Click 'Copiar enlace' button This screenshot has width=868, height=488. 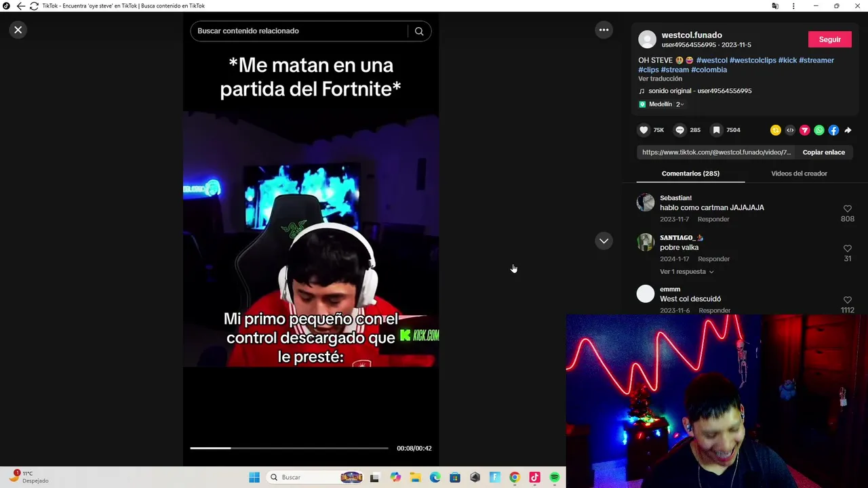coord(824,152)
